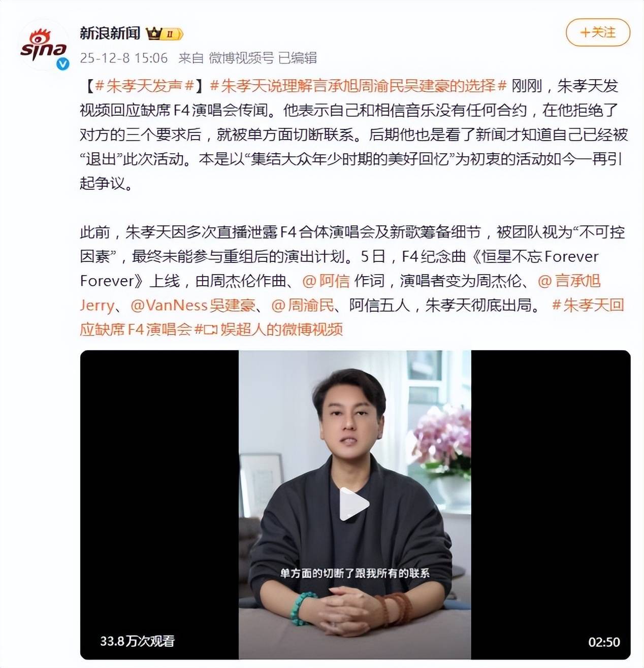
Task: Click the 已编辑 edited label
Action: point(298,58)
